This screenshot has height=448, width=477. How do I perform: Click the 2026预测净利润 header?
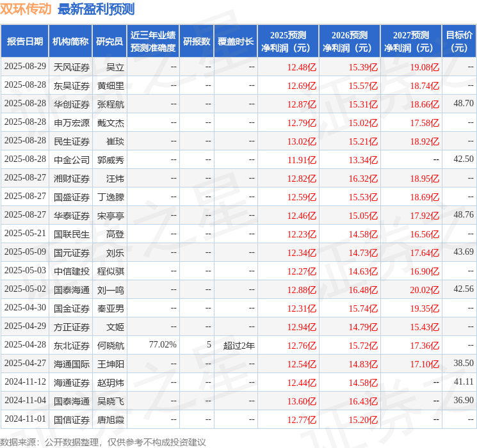click(349, 42)
